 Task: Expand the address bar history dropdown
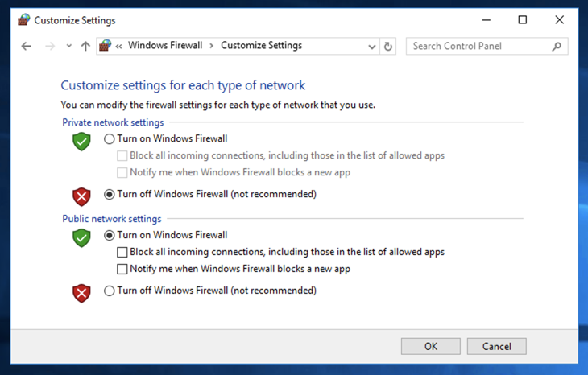(x=371, y=47)
